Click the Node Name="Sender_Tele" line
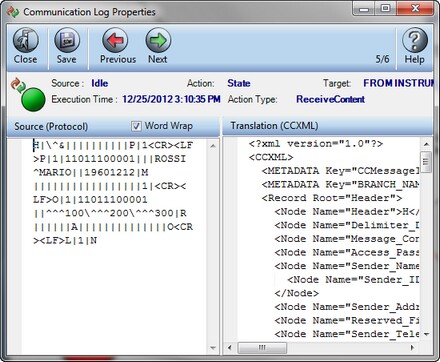Screen dimensions: 440x362 click(347, 334)
